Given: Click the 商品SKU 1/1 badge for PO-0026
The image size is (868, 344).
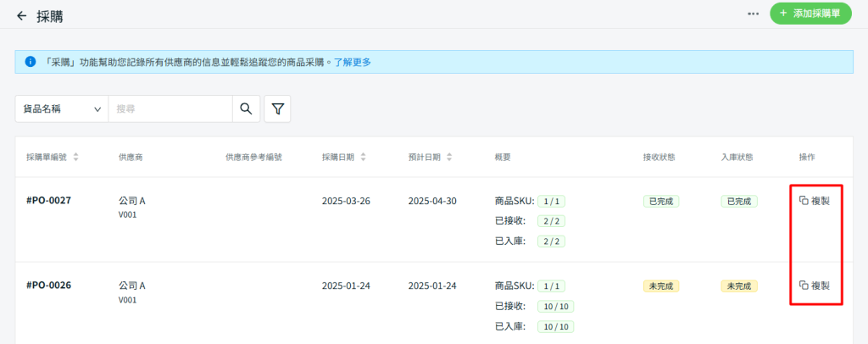Looking at the screenshot, I should [552, 286].
